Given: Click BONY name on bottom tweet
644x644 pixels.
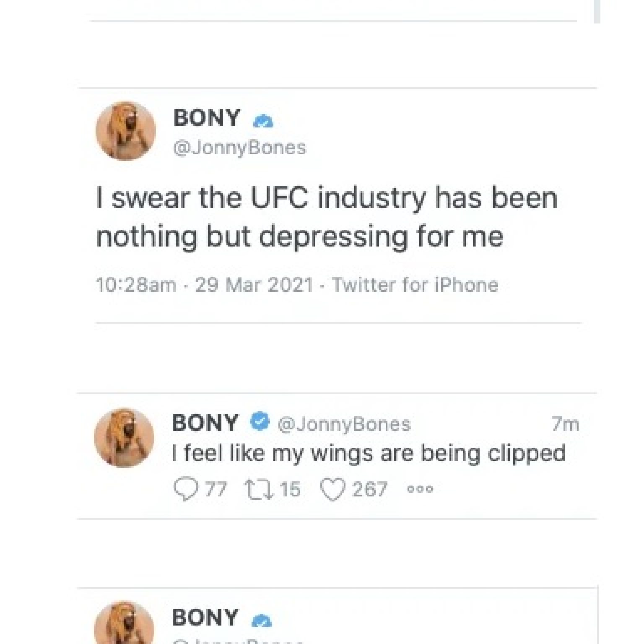Looking at the screenshot, I should pos(205,618).
